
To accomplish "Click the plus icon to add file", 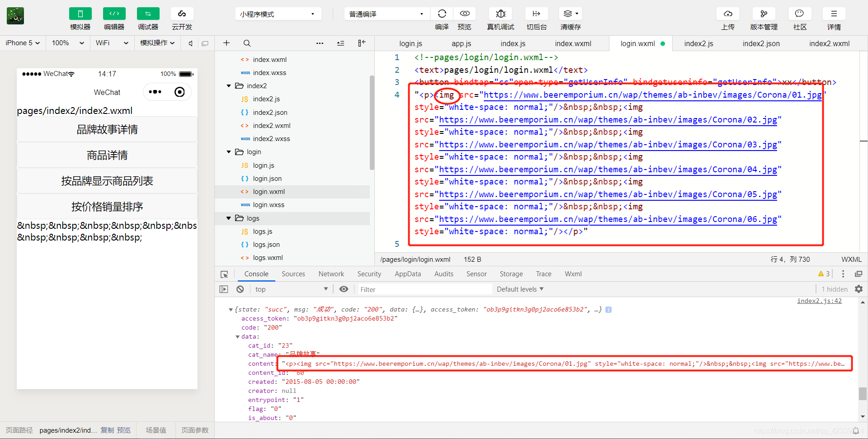I will [226, 43].
